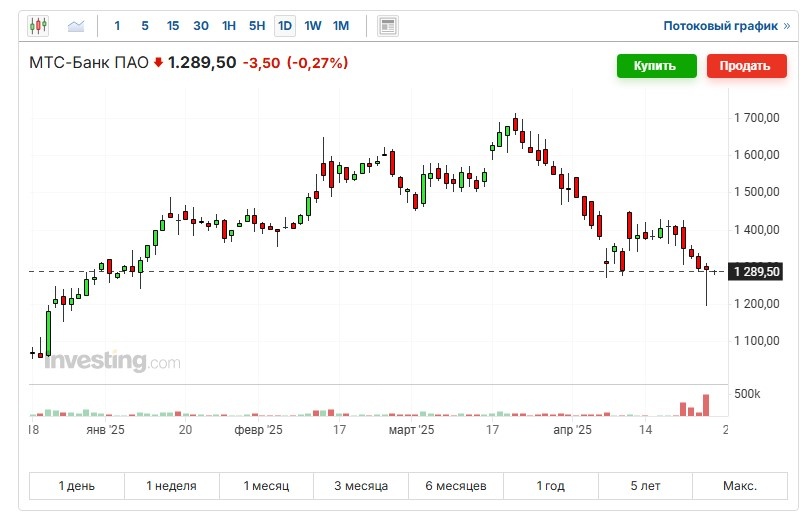
Task: Show the 1 год range
Action: pyautogui.click(x=551, y=486)
